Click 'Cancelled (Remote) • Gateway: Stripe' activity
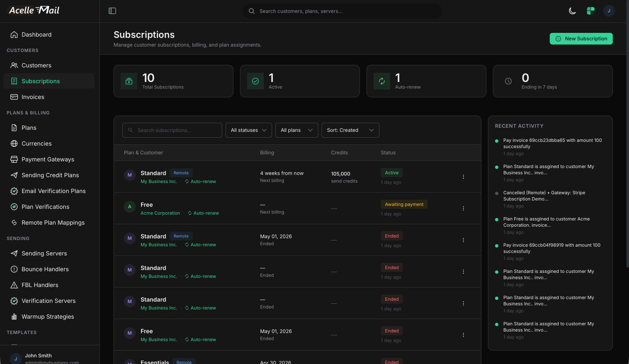Image resolution: width=629 pixels, height=364 pixels. click(550, 199)
